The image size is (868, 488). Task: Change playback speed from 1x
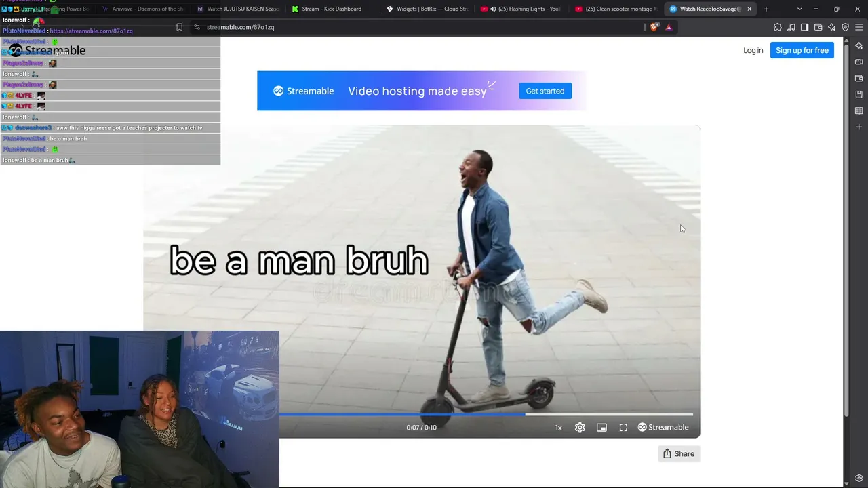[558, 428]
